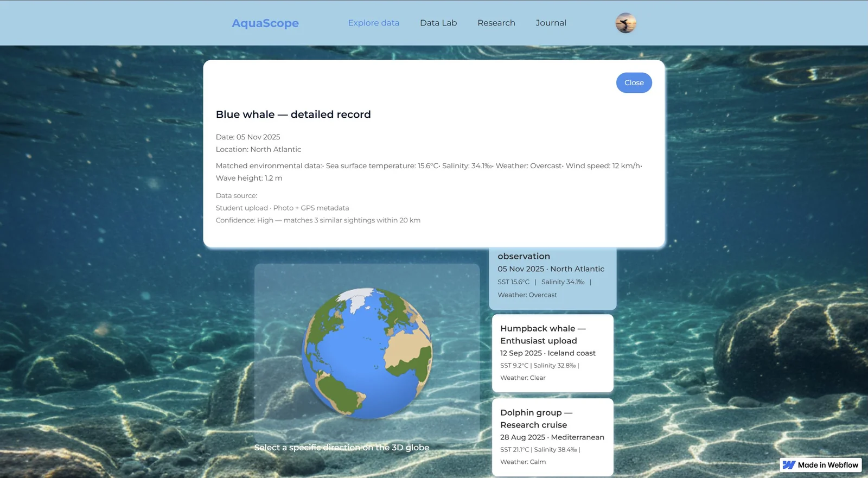Click 'Wave height: 1.2 m' text
Screen dimensions: 868x478
(x=249, y=178)
